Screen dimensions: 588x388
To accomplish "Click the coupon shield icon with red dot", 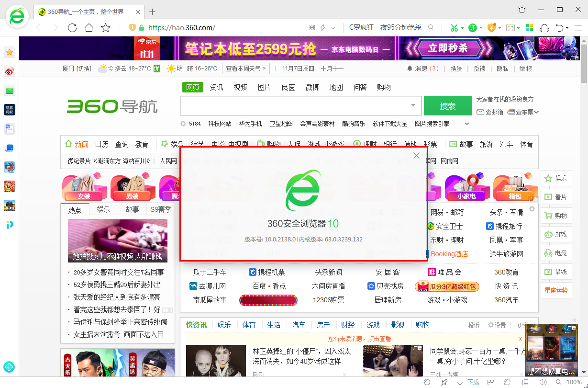I will pos(492,28).
